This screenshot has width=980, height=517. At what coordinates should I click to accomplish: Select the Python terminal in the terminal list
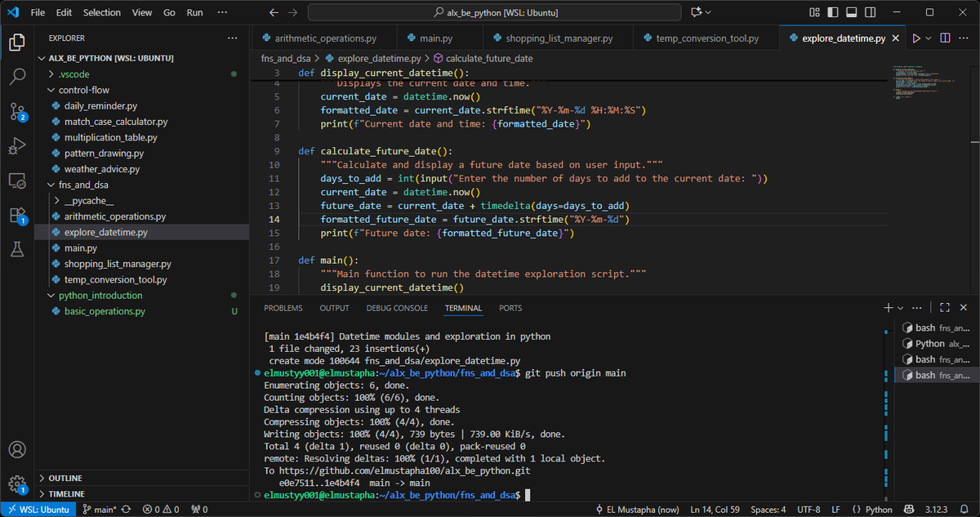tap(936, 344)
